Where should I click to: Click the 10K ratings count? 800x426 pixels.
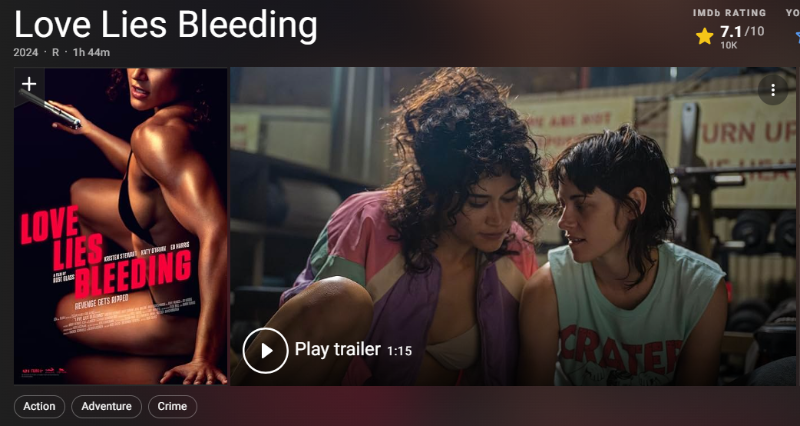[729, 45]
